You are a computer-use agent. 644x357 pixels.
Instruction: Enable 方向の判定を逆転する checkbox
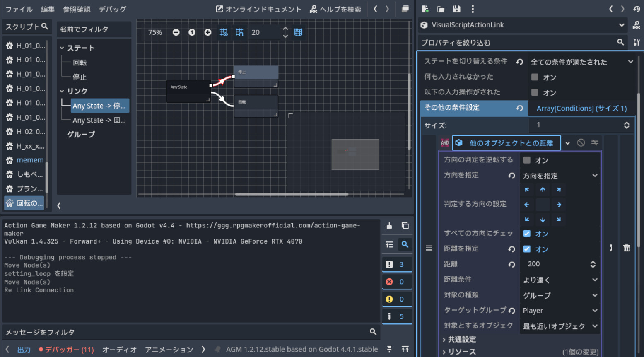click(527, 160)
